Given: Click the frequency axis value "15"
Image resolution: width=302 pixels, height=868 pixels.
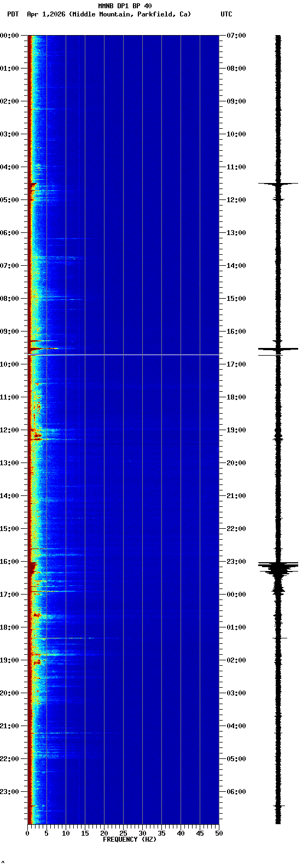Looking at the screenshot, I should pos(85,833).
